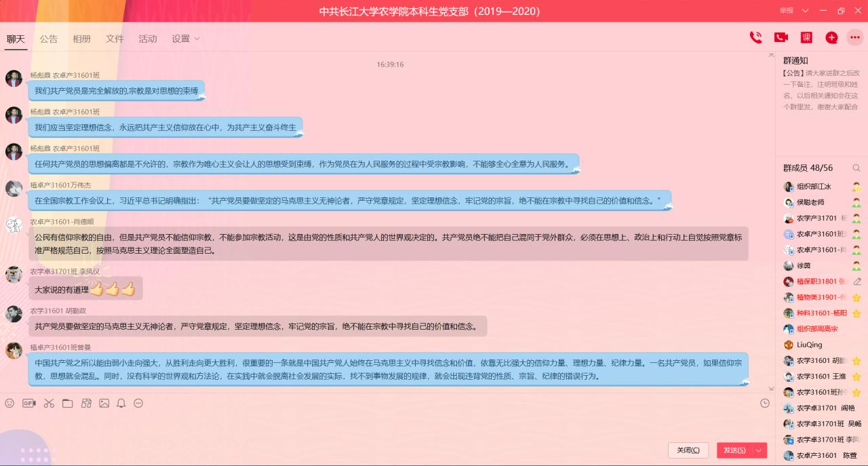Start a group voice call

[x=755, y=38]
